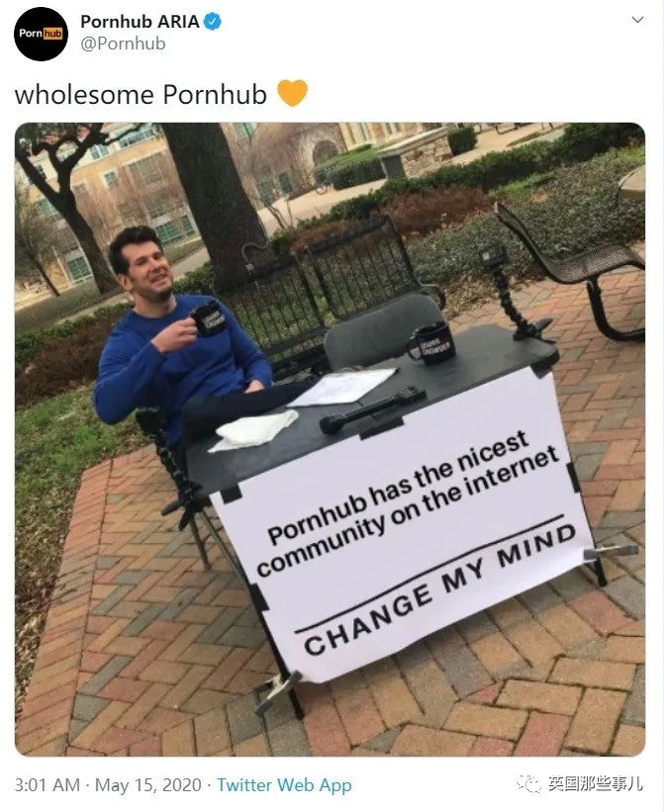Open the tweet options chevron menu
This screenshot has height=812, width=664.
click(x=637, y=20)
